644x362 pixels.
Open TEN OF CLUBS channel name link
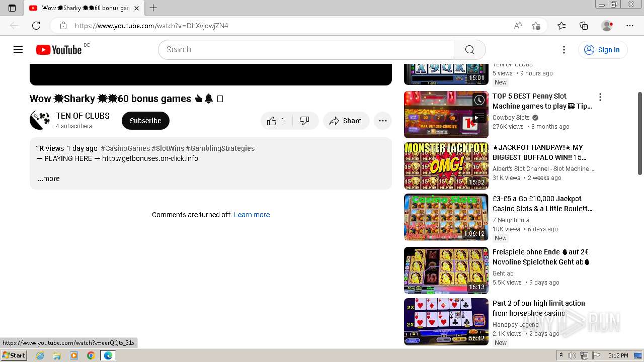point(83,116)
